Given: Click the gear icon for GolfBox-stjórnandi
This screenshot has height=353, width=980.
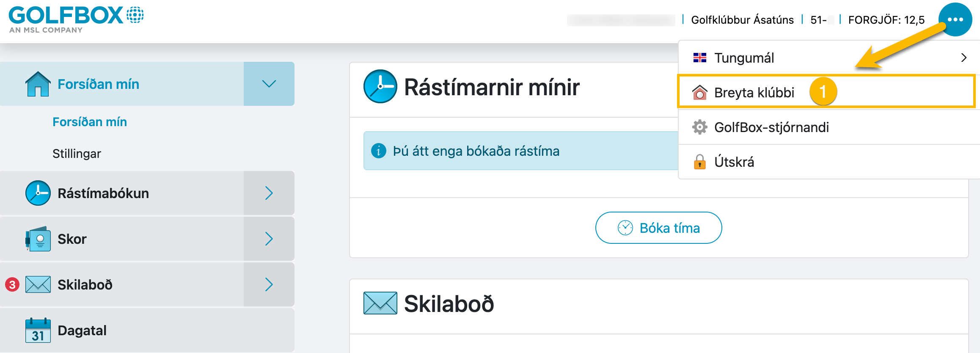Looking at the screenshot, I should (700, 127).
